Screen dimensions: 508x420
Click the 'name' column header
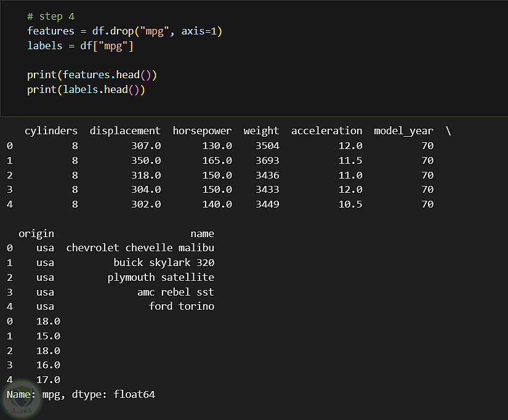[x=202, y=233]
